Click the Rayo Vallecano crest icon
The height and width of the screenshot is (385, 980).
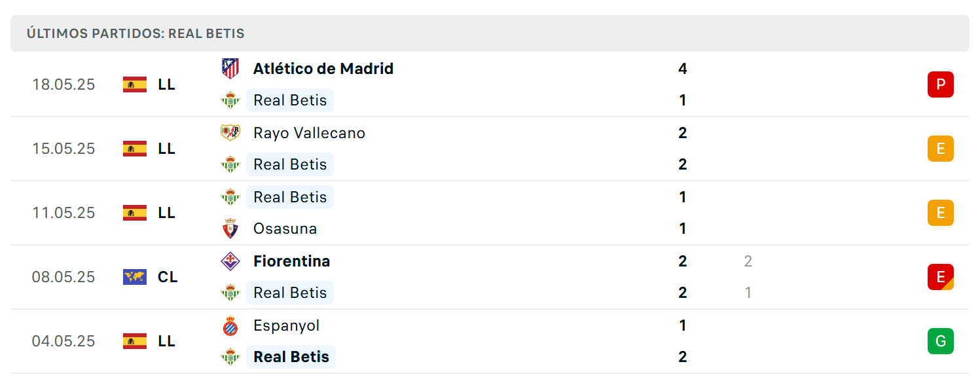[230, 132]
